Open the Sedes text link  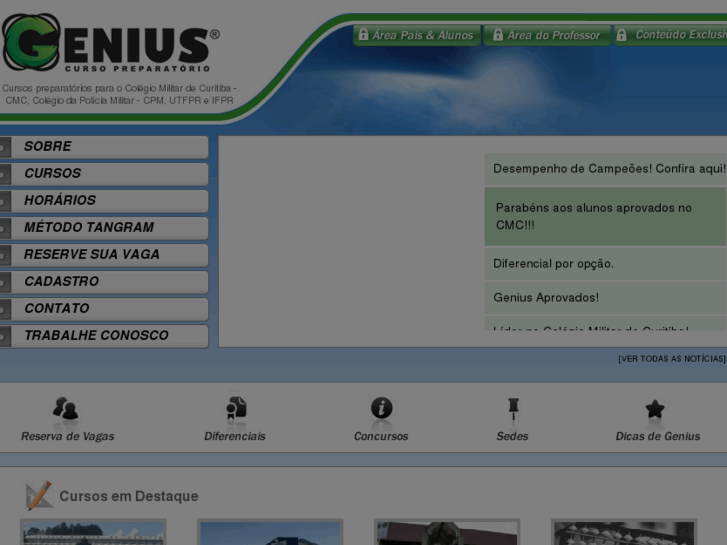pos(512,436)
